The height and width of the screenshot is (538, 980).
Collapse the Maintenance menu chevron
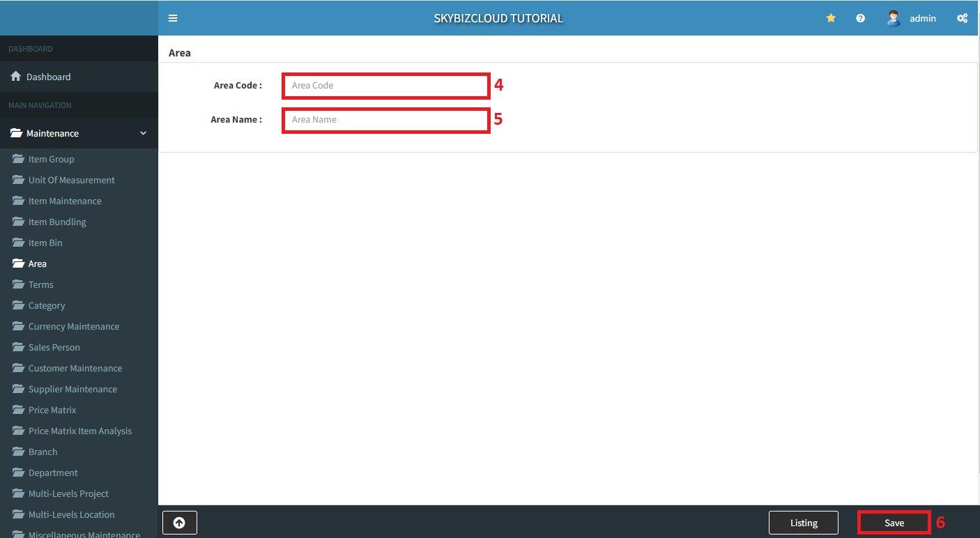[144, 133]
